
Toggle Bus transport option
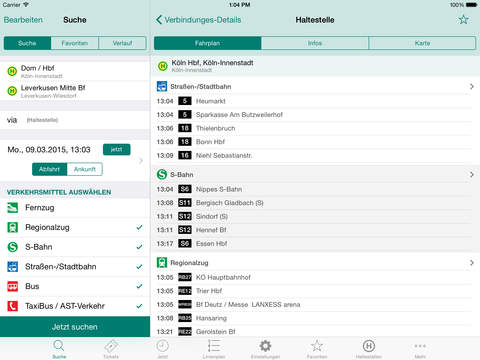point(75,286)
